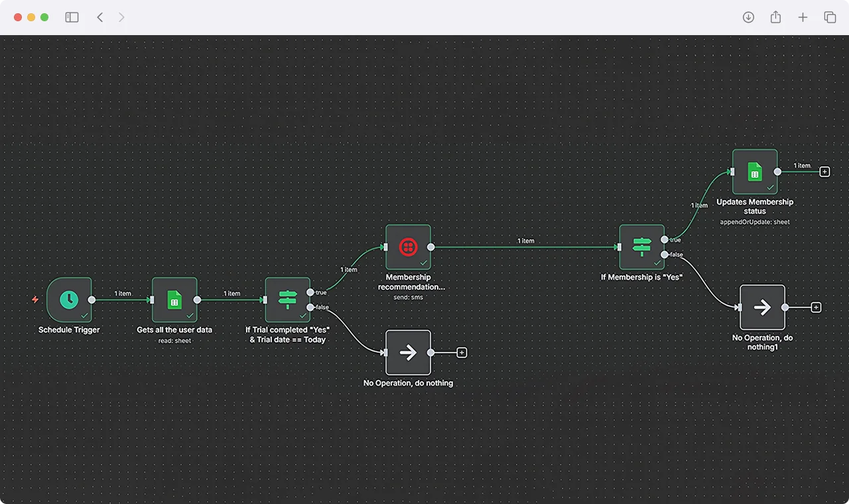Click true output of If Trial completed node
849x504 pixels.
[x=310, y=292]
